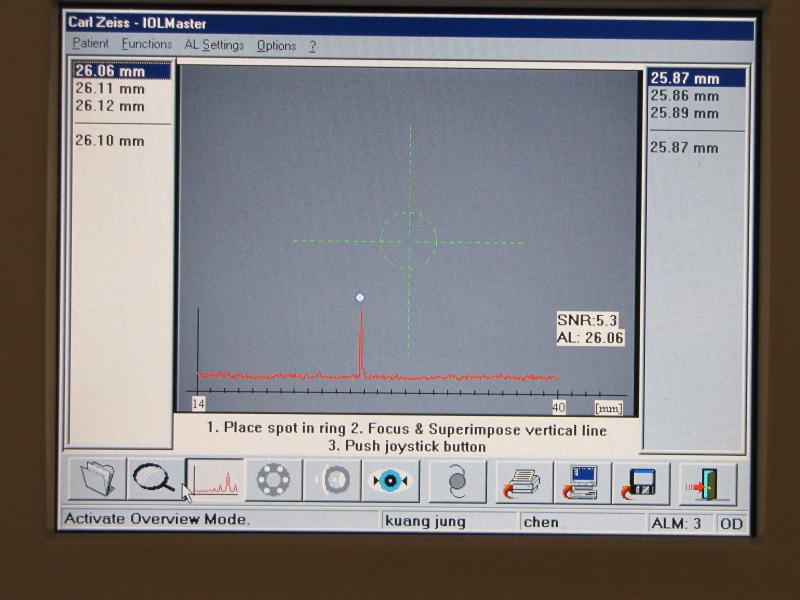Image resolution: width=800 pixels, height=600 pixels.
Task: Select the 26.11 mm measurement in left list
Action: [110, 89]
